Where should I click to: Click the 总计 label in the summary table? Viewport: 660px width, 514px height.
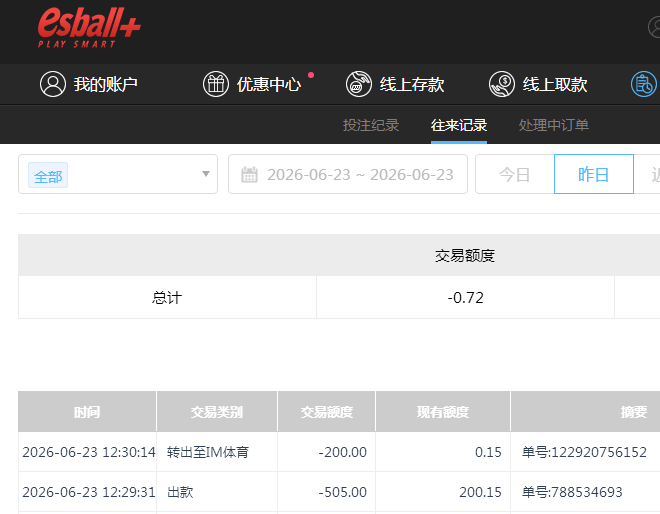click(167, 298)
